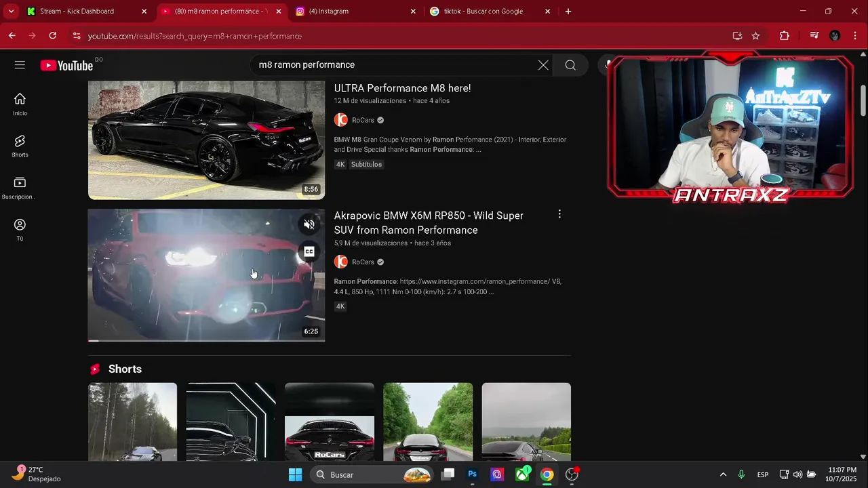868x488 pixels.
Task: Click the YouTube logo
Action: coord(66,65)
